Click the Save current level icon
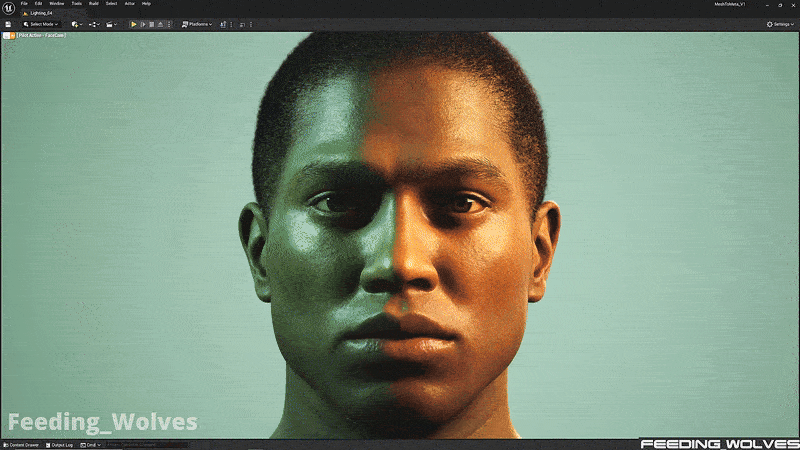Image resolution: width=800 pixels, height=450 pixels. click(x=8, y=24)
